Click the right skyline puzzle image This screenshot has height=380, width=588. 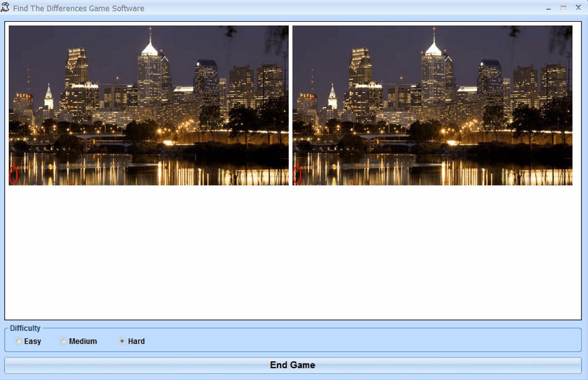coord(432,105)
